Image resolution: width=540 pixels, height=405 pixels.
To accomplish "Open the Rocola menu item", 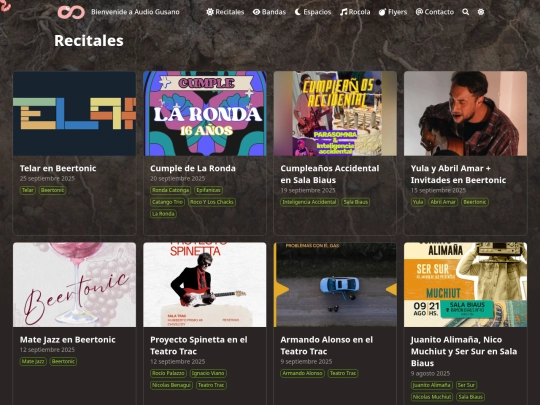I will [x=355, y=12].
